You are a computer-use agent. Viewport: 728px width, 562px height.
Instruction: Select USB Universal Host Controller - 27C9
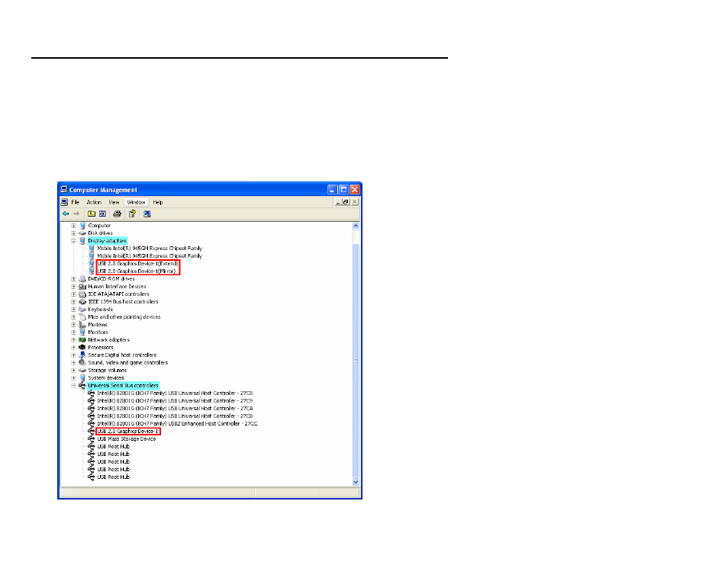tap(175, 400)
